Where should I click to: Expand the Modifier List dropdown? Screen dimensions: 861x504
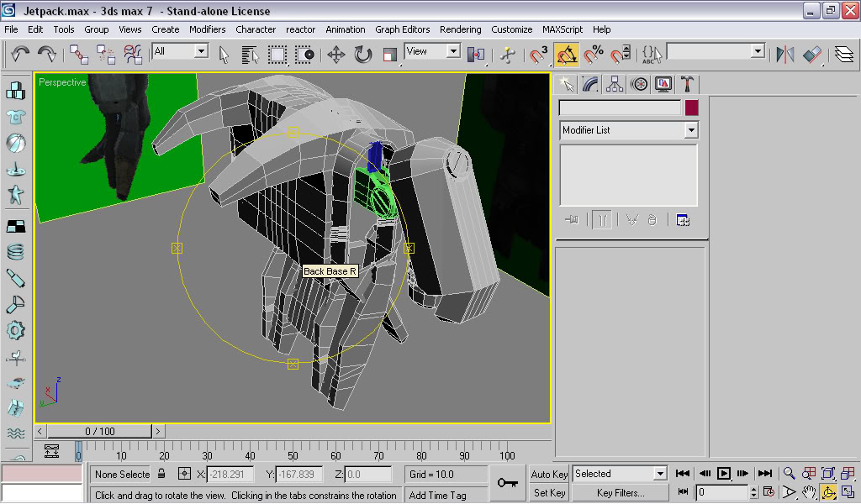pos(691,130)
